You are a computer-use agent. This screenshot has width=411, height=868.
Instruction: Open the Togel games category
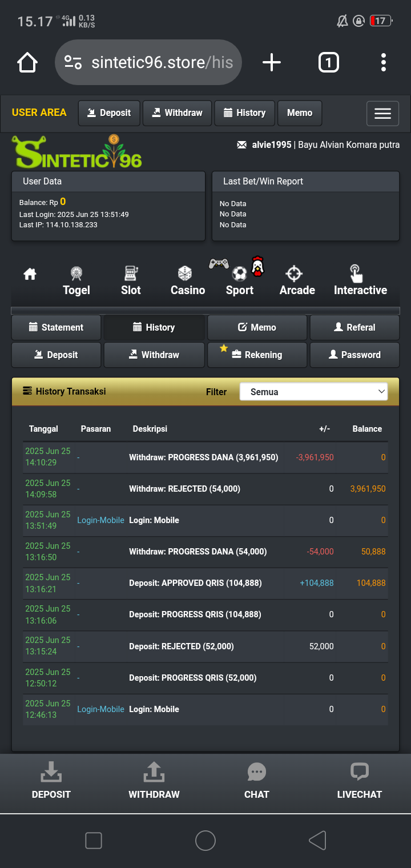[76, 281]
